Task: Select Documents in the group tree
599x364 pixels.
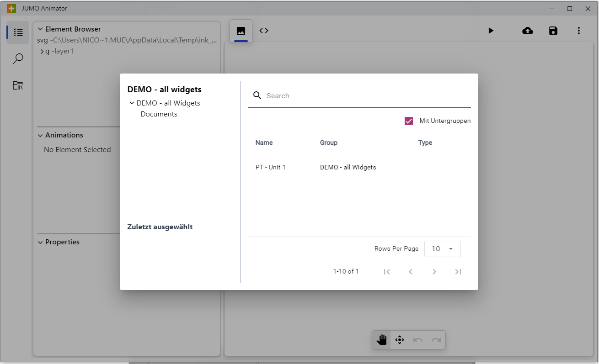Action: point(159,114)
